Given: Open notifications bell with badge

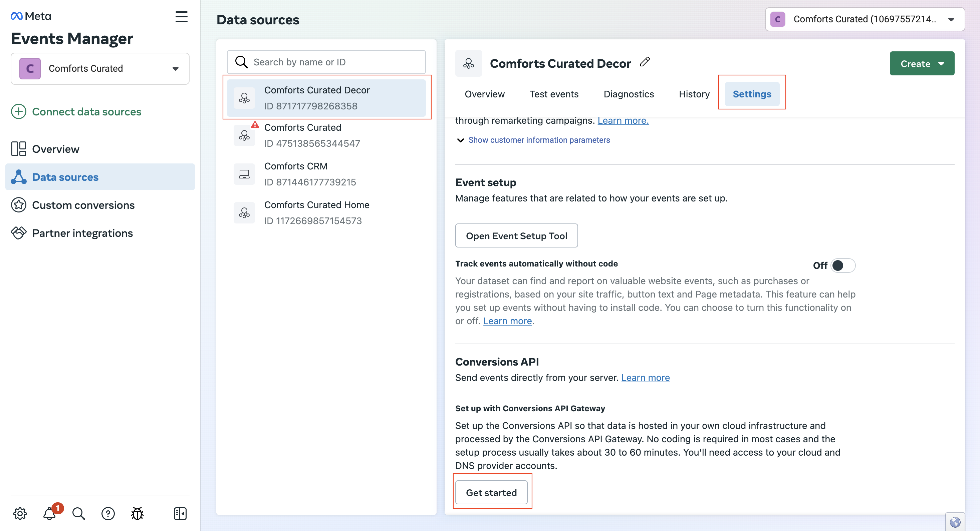Looking at the screenshot, I should pyautogui.click(x=50, y=514).
